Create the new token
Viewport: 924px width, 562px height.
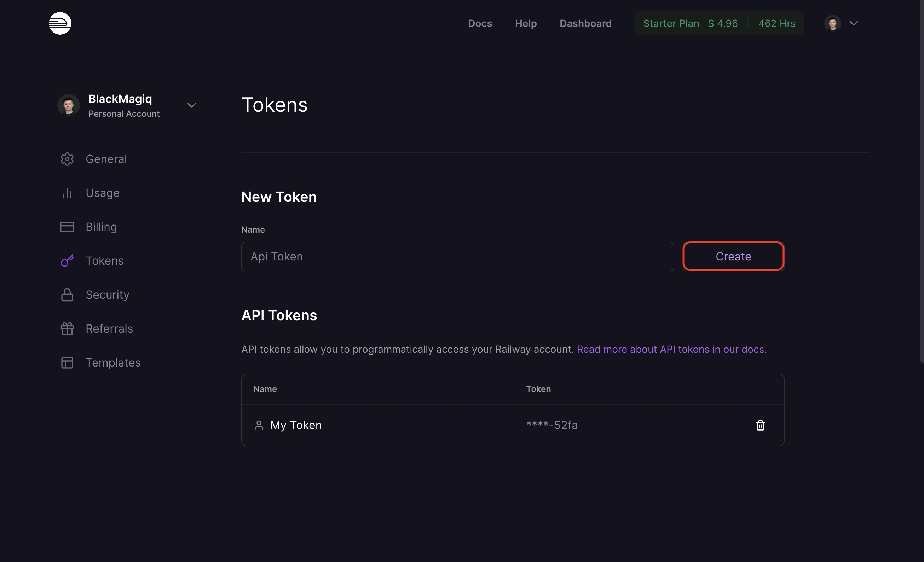(x=733, y=256)
